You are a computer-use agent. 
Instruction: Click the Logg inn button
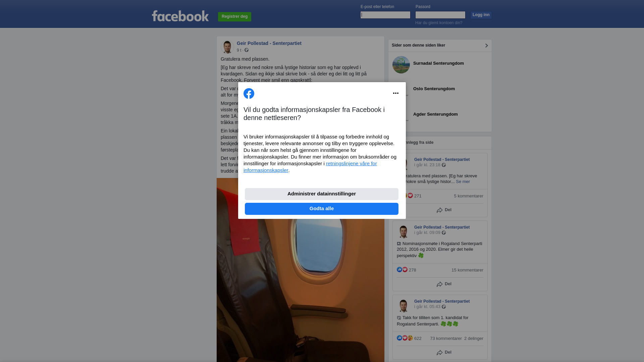click(481, 15)
